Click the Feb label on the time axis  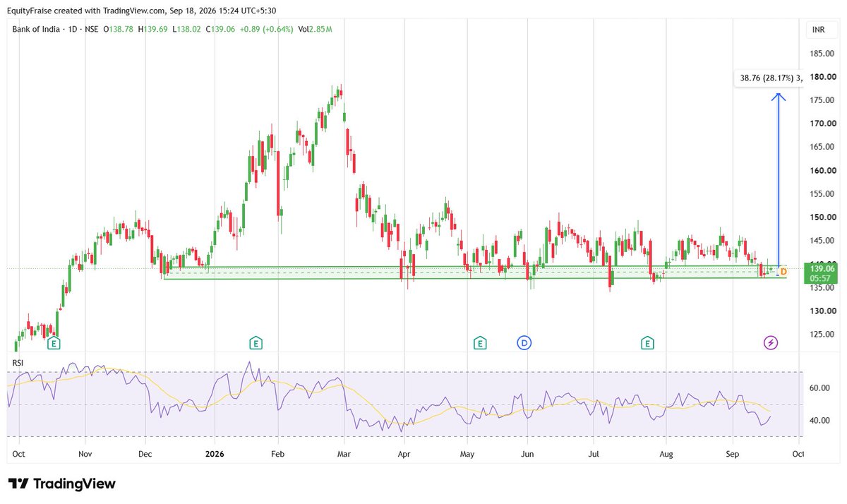tap(277, 455)
